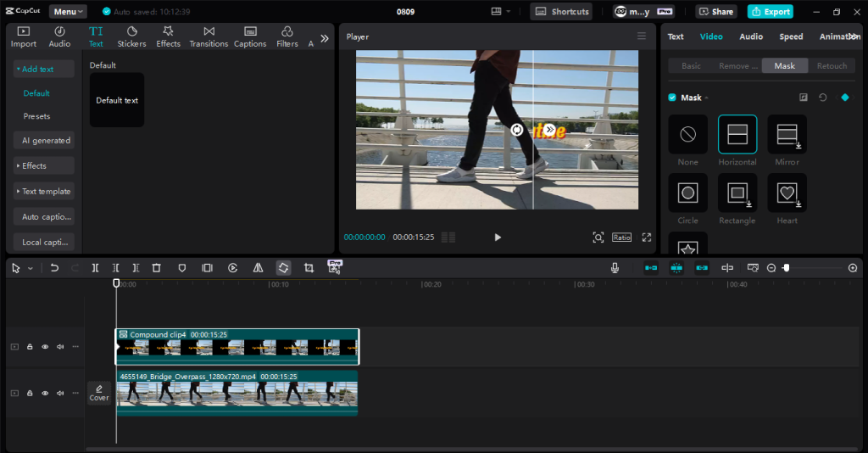This screenshot has height=453, width=868.
Task: Delete the selected clip with trash icon
Action: point(156,268)
